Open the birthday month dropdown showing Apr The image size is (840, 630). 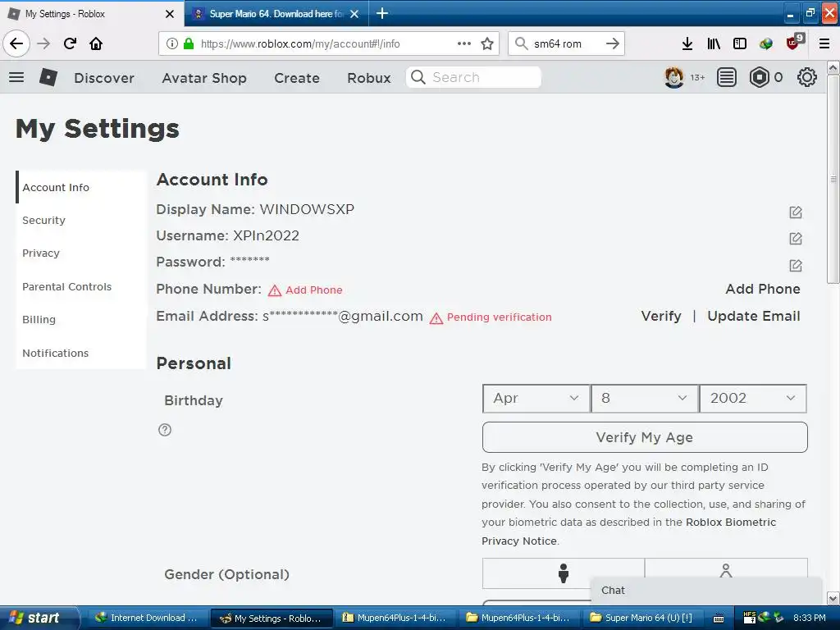(536, 399)
